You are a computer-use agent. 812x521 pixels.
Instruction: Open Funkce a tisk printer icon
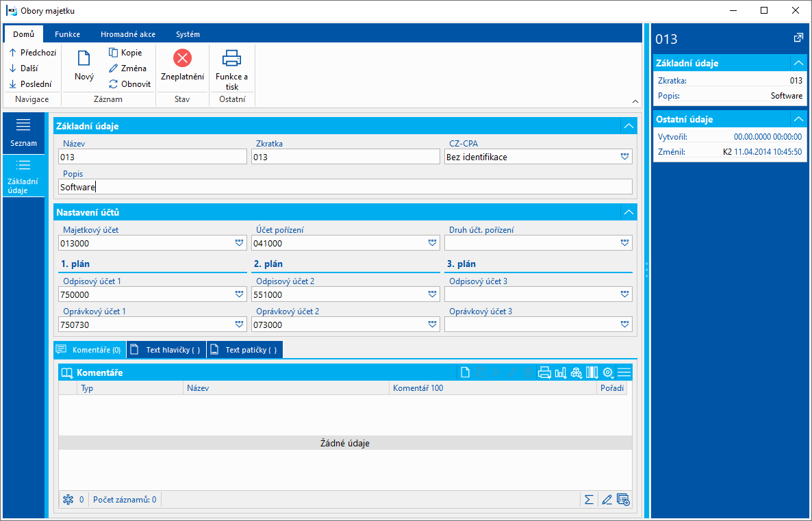(231, 58)
